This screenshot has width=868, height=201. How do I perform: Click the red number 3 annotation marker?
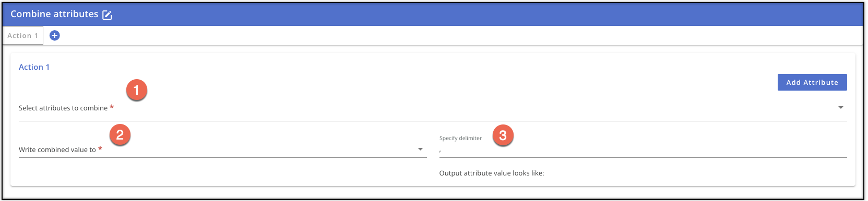[x=503, y=135]
